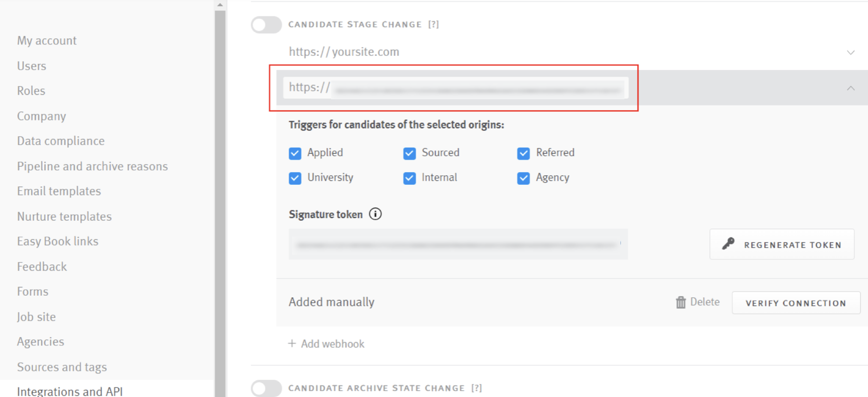Click the Verify Connection button
The image size is (868, 397).
coord(796,302)
